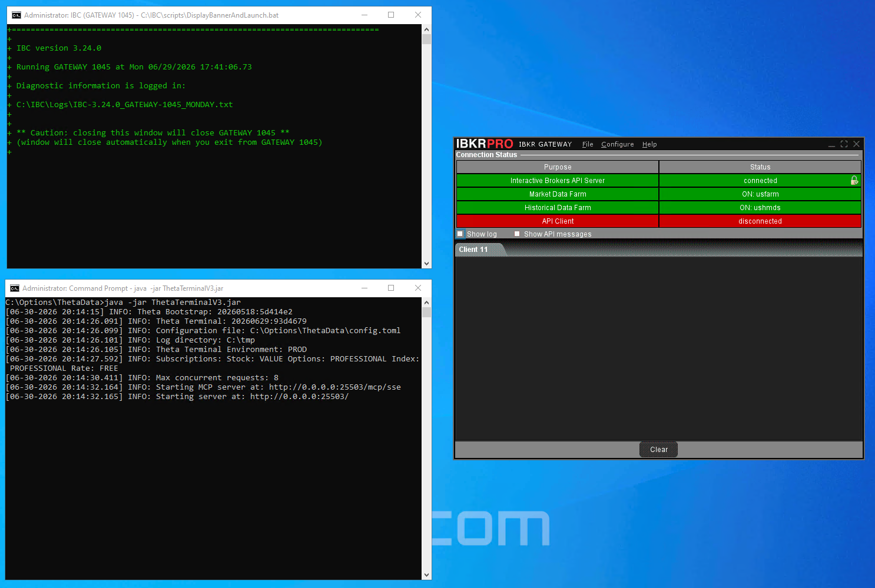Click the Running GATEWAY 1045 line
Screen dimensions: 875x588
[x=134, y=67]
